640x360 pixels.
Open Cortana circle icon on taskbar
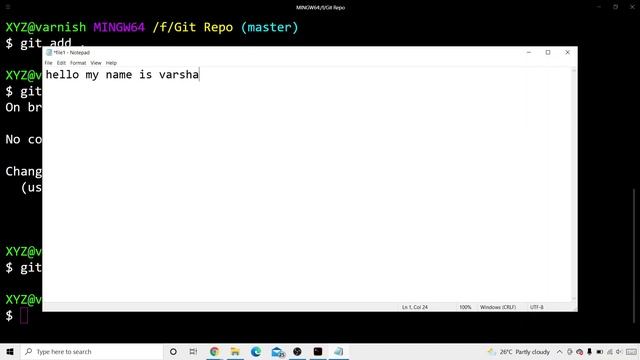pyautogui.click(x=173, y=351)
